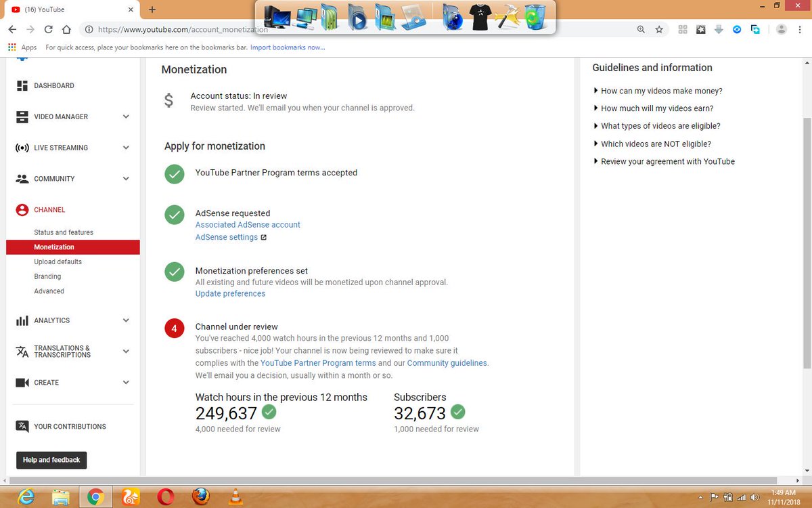The height and width of the screenshot is (508, 812).
Task: Reload the YouTube page
Action: point(48,30)
